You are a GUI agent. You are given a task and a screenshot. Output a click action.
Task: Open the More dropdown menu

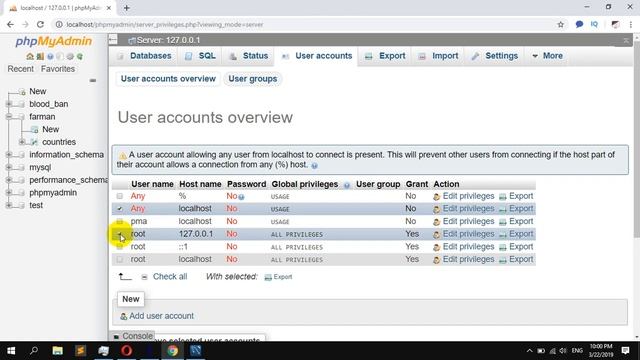[547, 56]
